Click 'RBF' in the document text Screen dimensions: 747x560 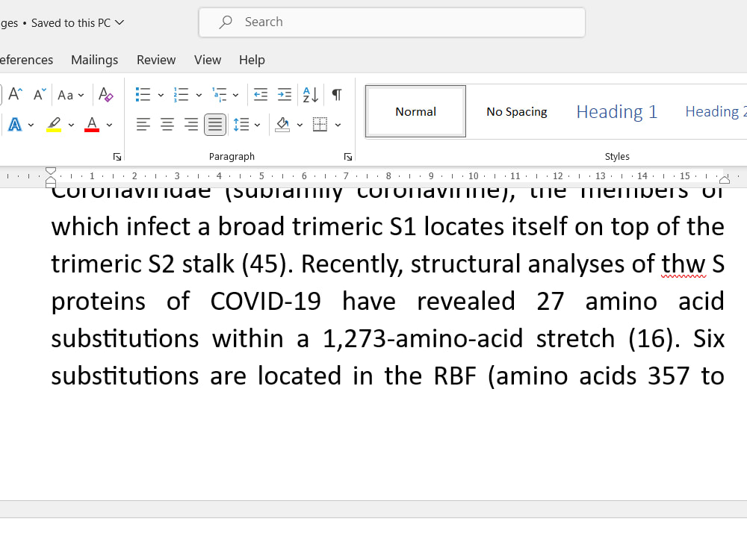pos(455,376)
